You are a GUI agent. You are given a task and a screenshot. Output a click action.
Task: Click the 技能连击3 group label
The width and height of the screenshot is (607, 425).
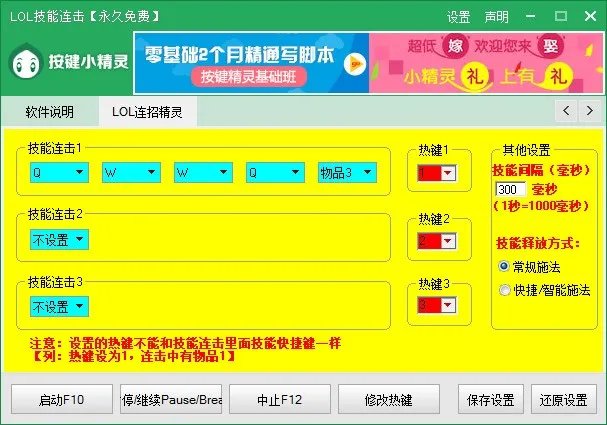click(x=55, y=282)
